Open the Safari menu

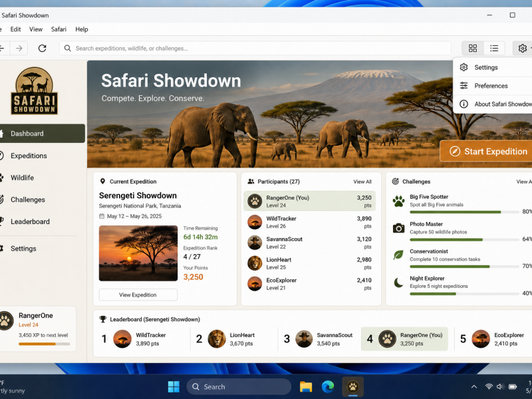tap(59, 29)
